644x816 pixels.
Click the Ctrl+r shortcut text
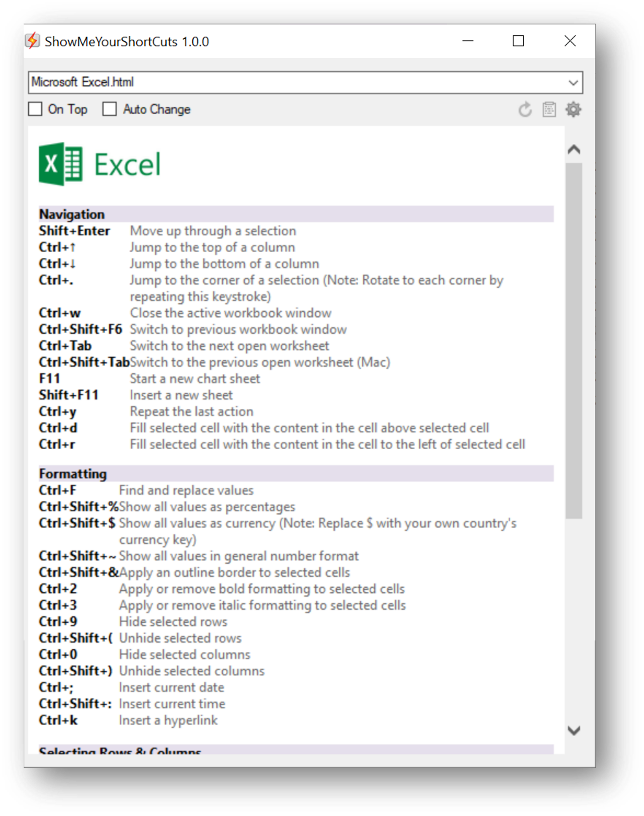pos(57,444)
